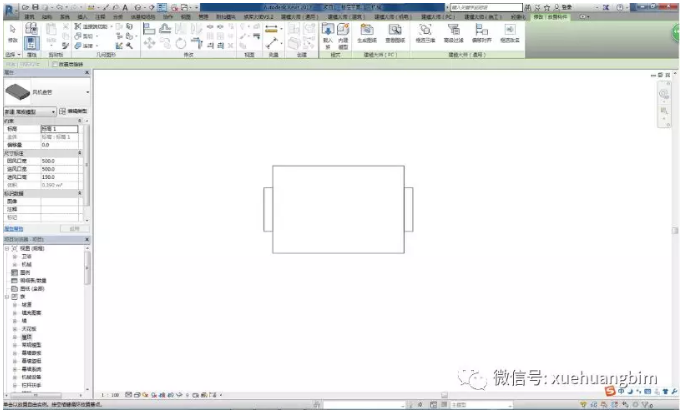
Task: Click the 标高 value field
Action: point(59,129)
